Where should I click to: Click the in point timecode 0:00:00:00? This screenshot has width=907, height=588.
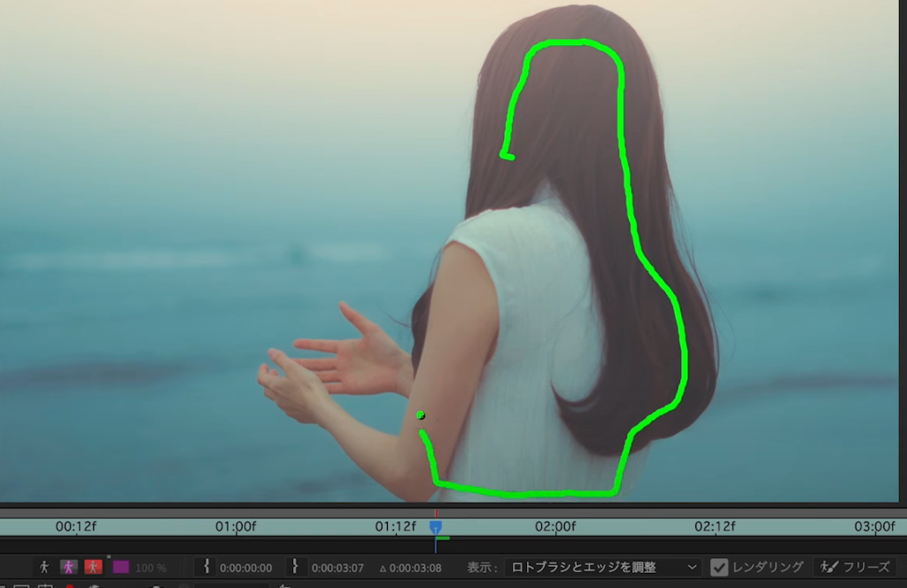coord(246,568)
